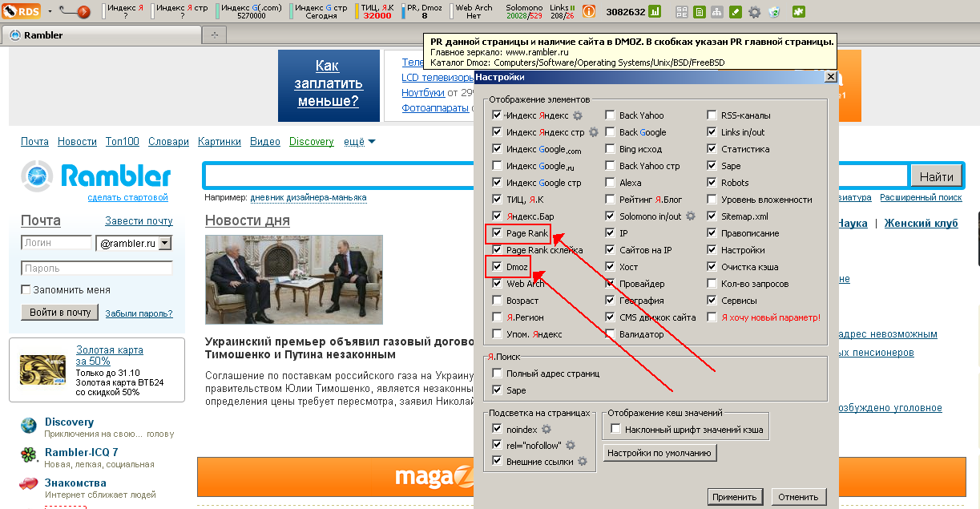The image size is (980, 509).
Task: Click Индекс G(.com) 5270000 toolbar value
Action: coord(251,12)
